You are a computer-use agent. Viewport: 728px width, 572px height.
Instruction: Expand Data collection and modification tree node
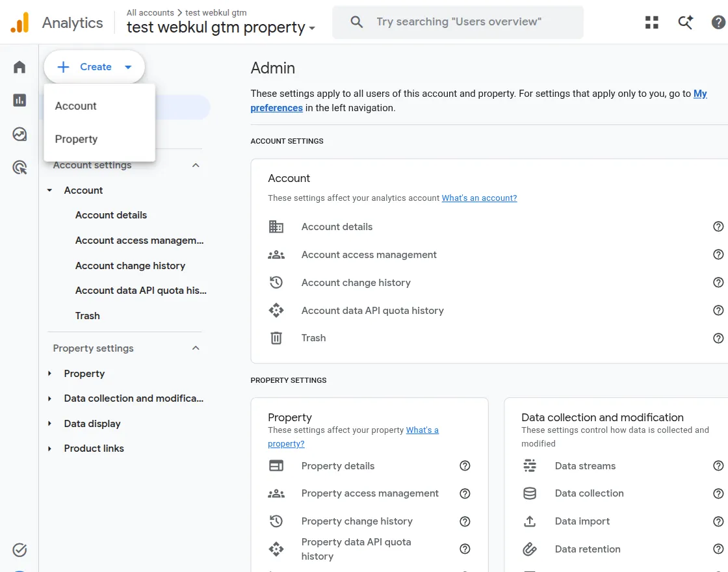(49, 398)
